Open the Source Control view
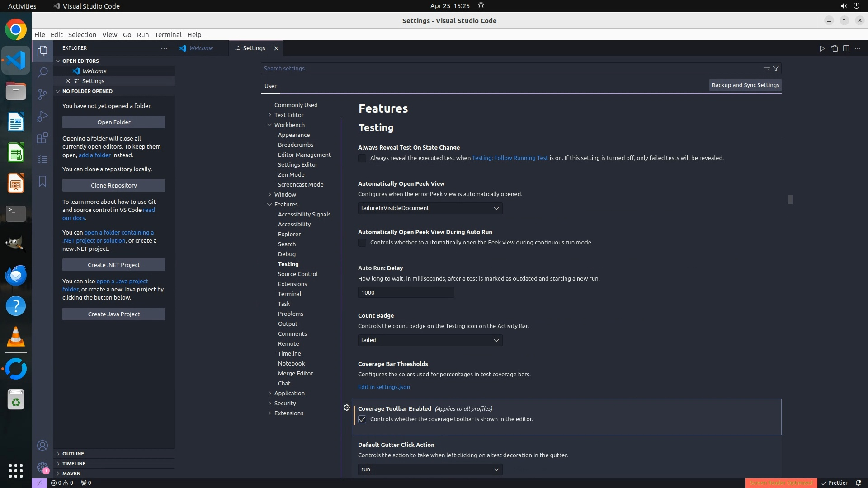The height and width of the screenshot is (488, 868). (x=42, y=94)
